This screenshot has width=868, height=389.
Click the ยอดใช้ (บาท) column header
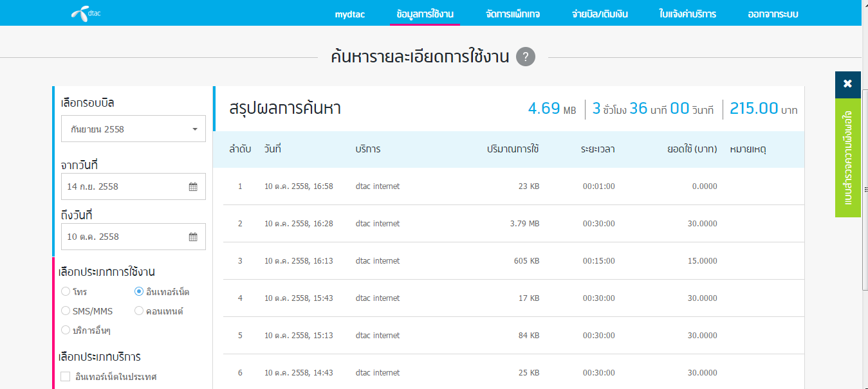point(692,149)
